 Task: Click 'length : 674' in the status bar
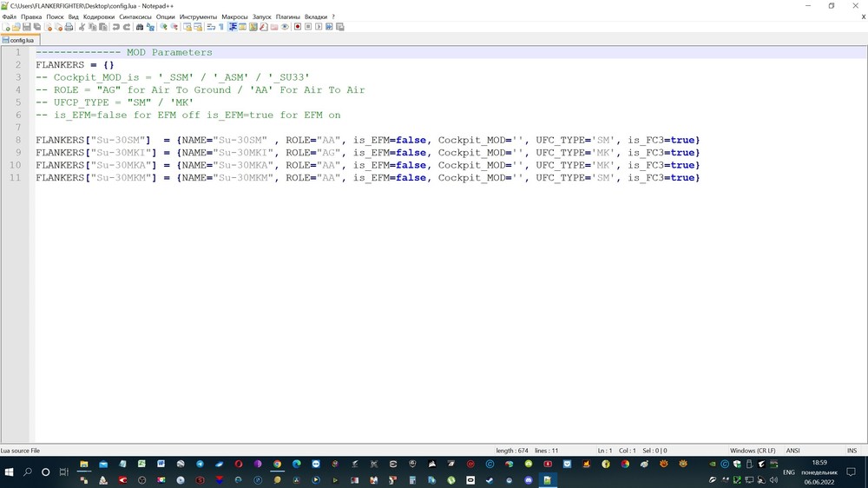512,451
